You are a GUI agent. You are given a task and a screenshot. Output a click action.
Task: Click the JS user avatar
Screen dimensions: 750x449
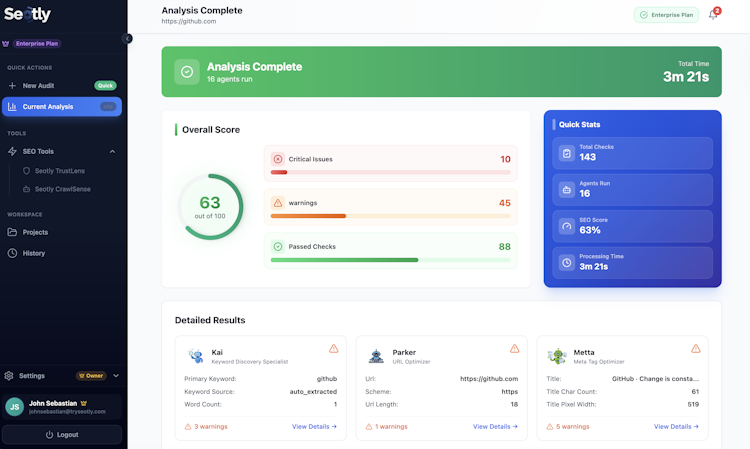(x=14, y=407)
